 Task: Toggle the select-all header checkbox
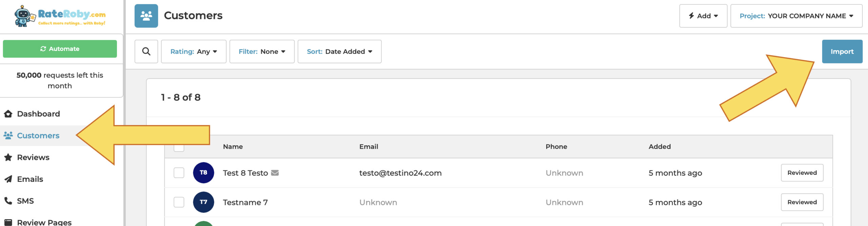[x=179, y=148]
